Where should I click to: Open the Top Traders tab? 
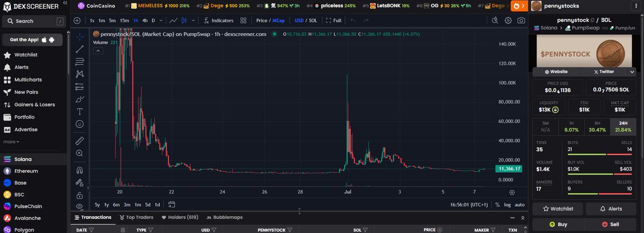tap(136, 217)
